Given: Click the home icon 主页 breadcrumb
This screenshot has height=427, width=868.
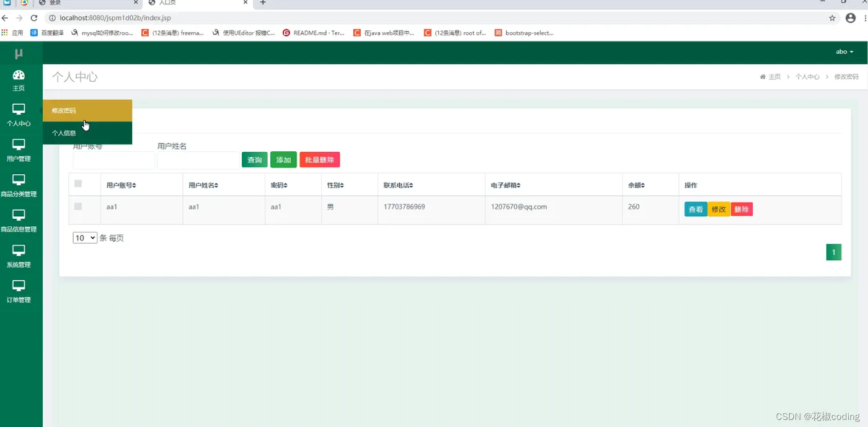Looking at the screenshot, I should tap(770, 77).
